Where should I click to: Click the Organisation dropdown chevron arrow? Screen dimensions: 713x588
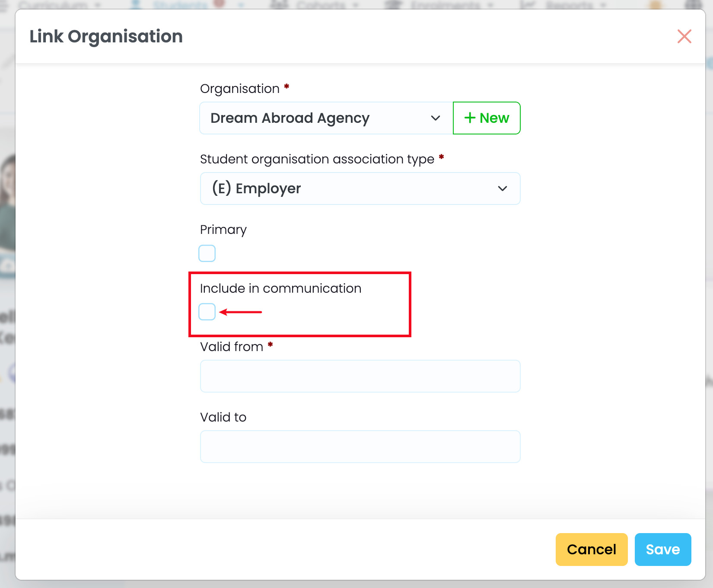click(x=435, y=118)
